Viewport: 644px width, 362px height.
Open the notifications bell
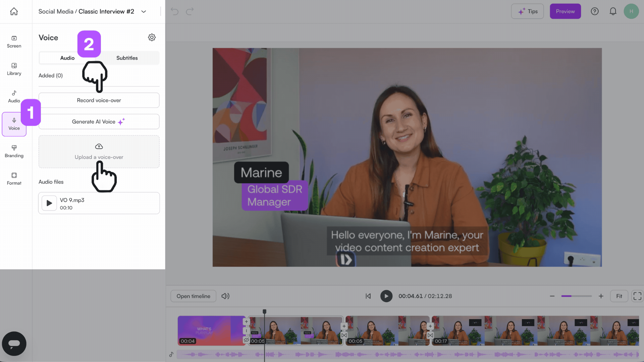coord(613,11)
